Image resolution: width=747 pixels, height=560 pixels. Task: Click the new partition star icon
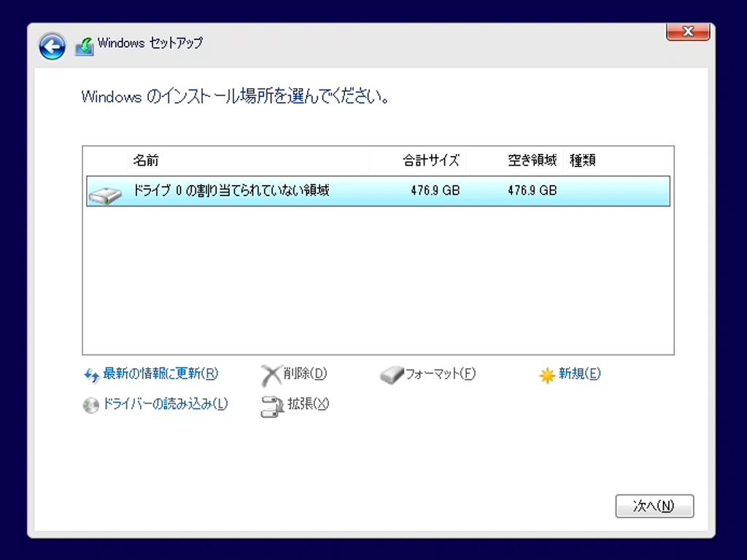pos(547,376)
